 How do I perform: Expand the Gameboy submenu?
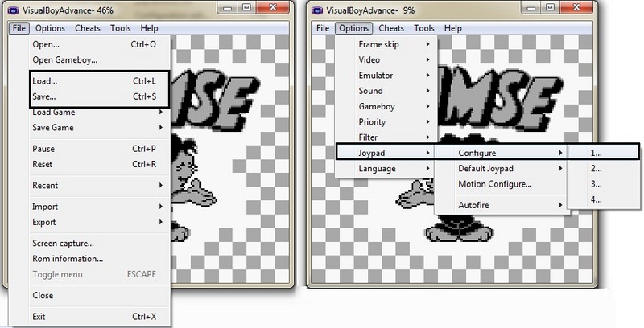click(386, 107)
